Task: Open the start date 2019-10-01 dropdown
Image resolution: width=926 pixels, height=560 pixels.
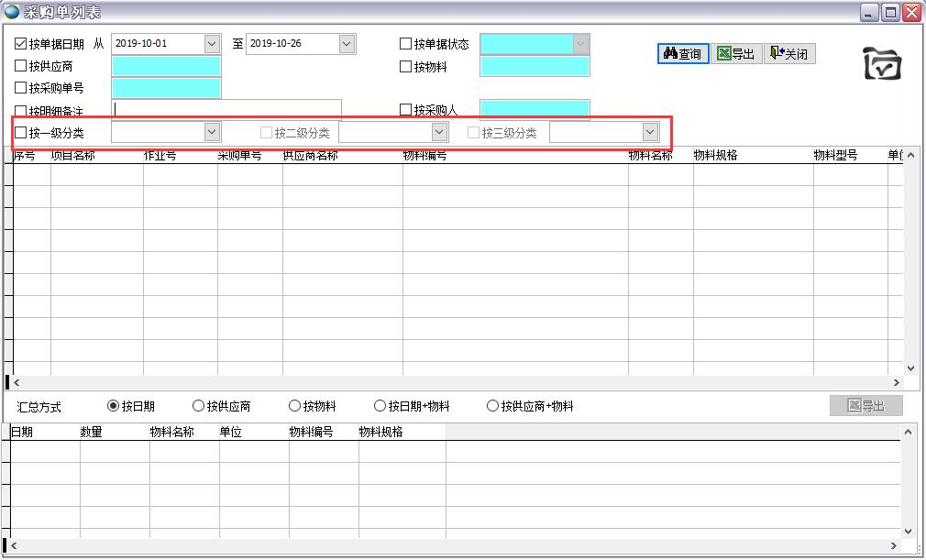Action: pyautogui.click(x=212, y=44)
